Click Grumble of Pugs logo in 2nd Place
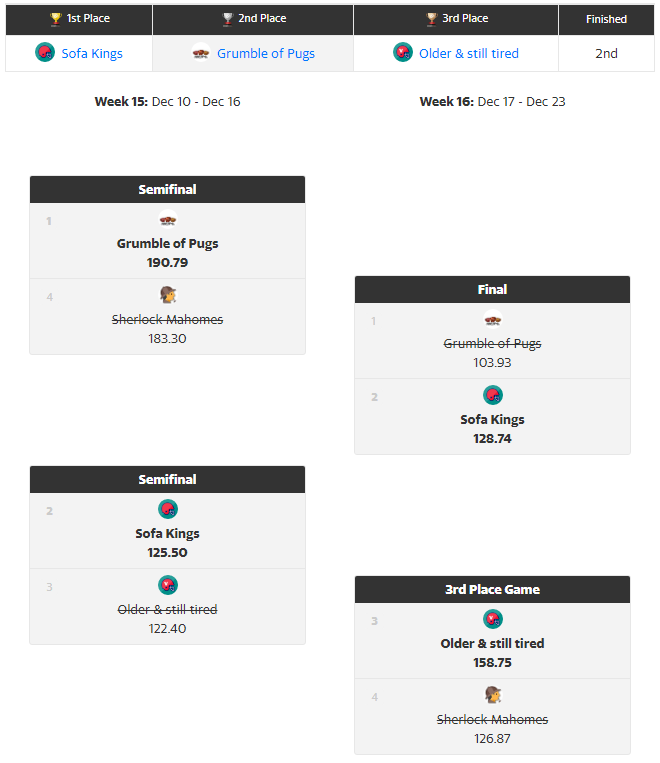 201,53
